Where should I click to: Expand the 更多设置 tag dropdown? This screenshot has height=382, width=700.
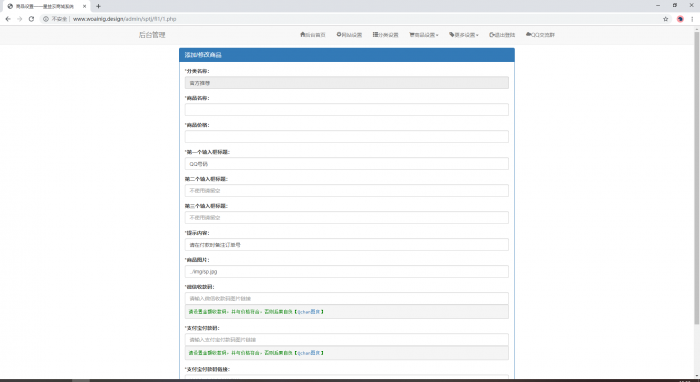tap(463, 35)
